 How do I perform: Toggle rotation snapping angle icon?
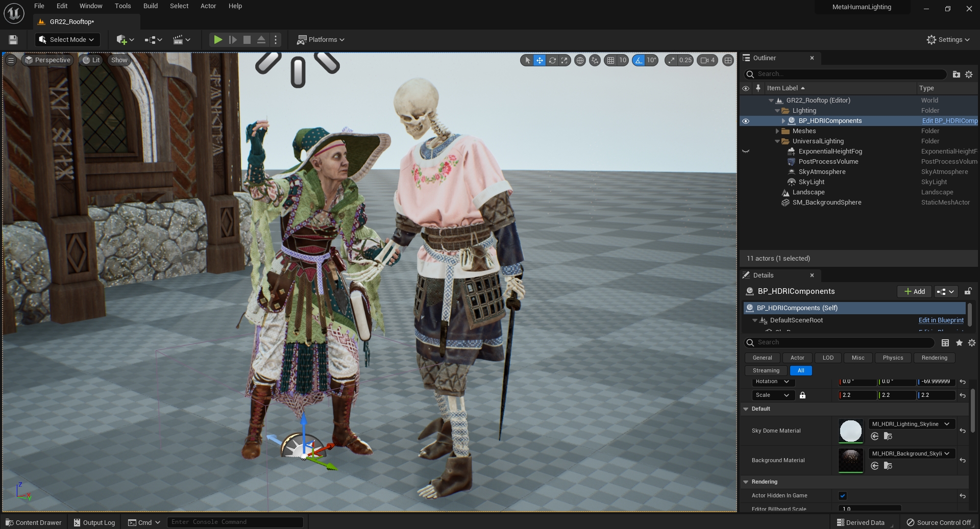click(x=639, y=60)
